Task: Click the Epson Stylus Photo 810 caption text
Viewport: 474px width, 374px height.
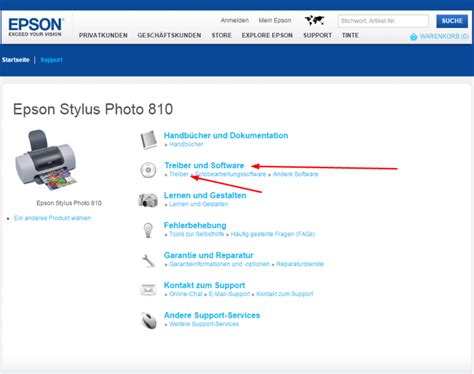Action: pos(69,203)
